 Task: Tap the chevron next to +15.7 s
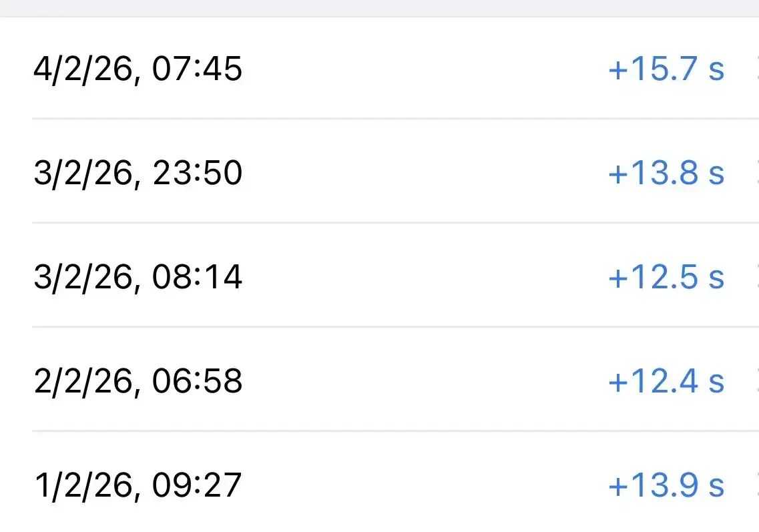click(x=756, y=69)
